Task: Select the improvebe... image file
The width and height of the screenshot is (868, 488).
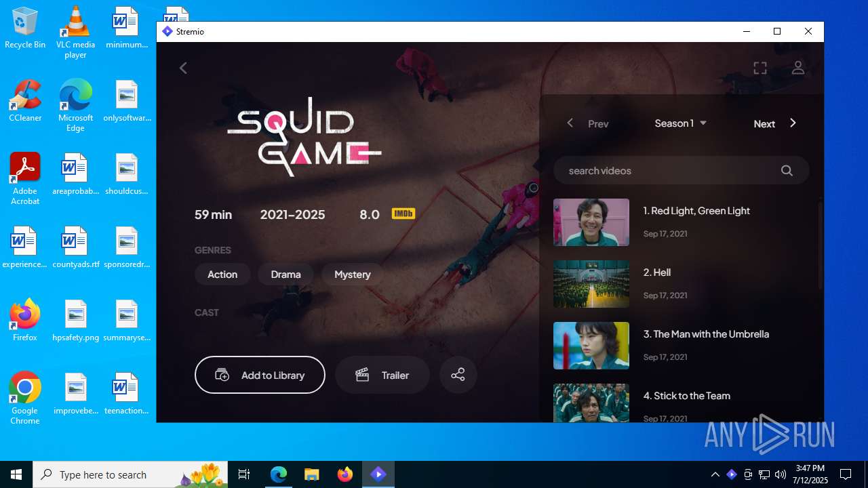Action: click(x=75, y=394)
